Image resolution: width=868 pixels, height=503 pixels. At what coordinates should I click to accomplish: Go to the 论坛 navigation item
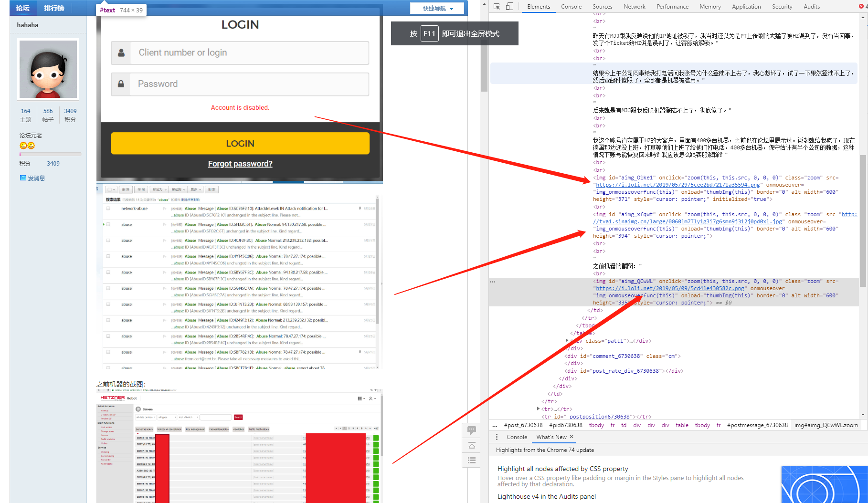point(23,8)
